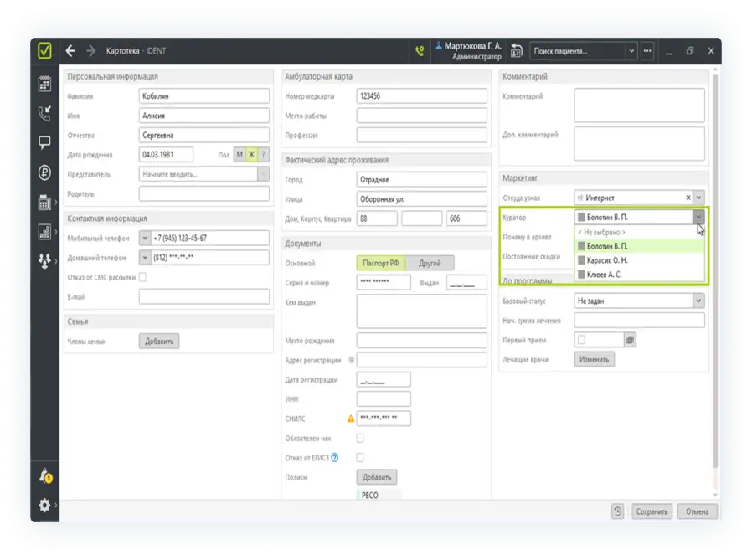752x560 pixels.
Task: Click Изменить for Лечащие врачи
Action: click(x=594, y=359)
